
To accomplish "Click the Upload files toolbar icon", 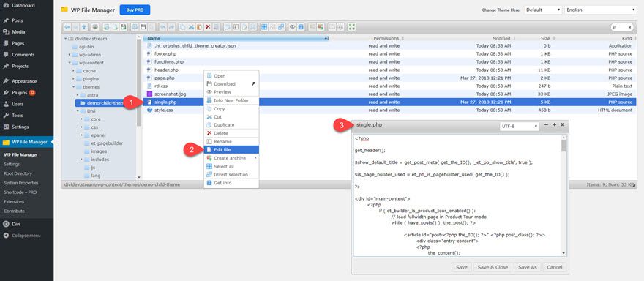I will pyautogui.click(x=123, y=26).
